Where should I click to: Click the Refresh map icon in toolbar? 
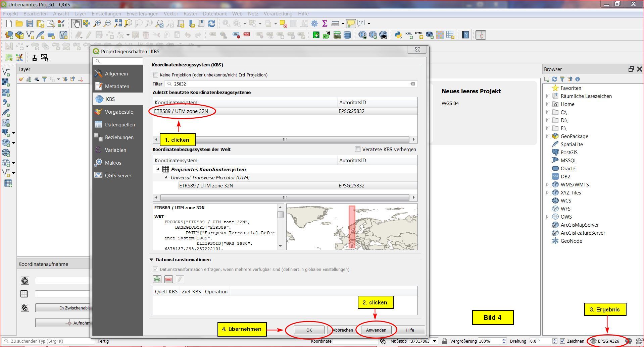[x=211, y=23]
